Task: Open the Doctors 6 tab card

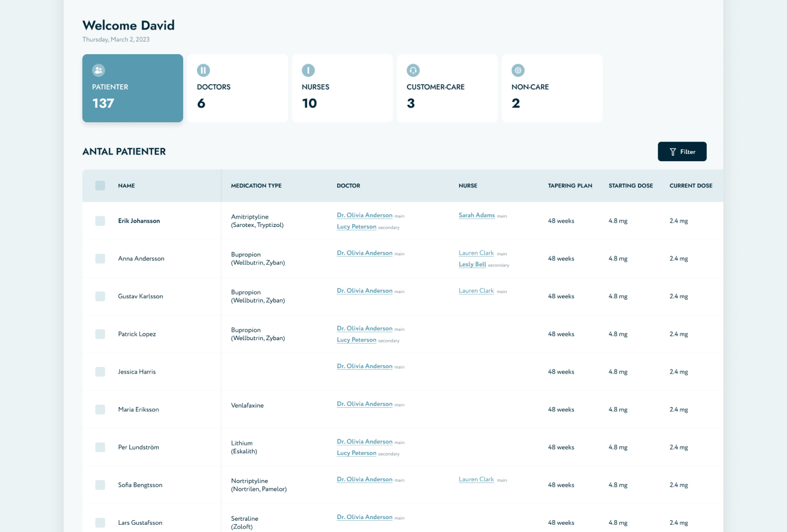Action: [238, 88]
